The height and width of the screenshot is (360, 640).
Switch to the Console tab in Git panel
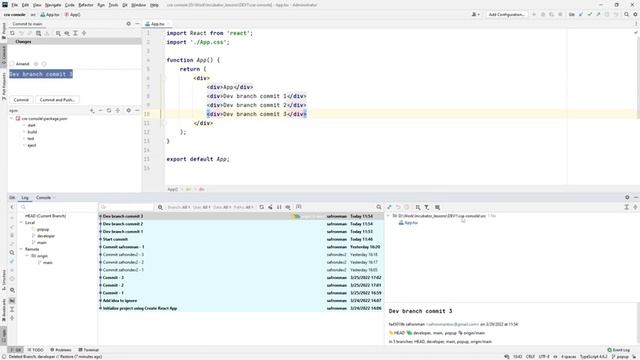click(x=43, y=198)
